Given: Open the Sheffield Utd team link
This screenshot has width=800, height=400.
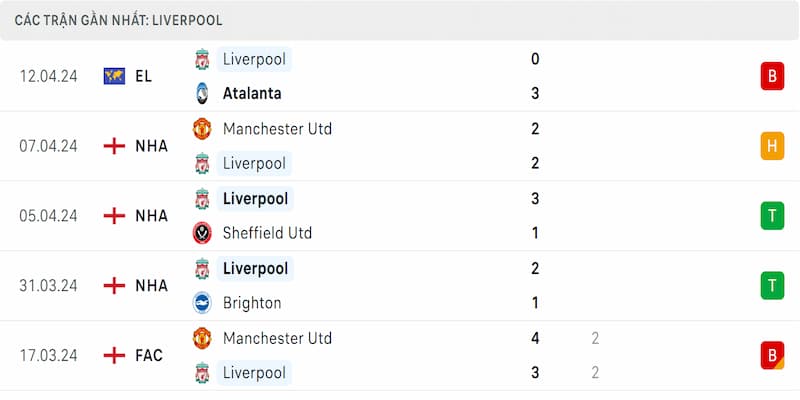Looking at the screenshot, I should tap(267, 233).
